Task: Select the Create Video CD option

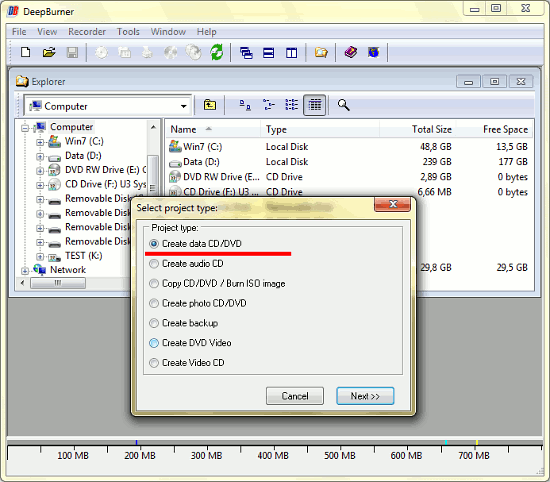Action: coord(187,363)
